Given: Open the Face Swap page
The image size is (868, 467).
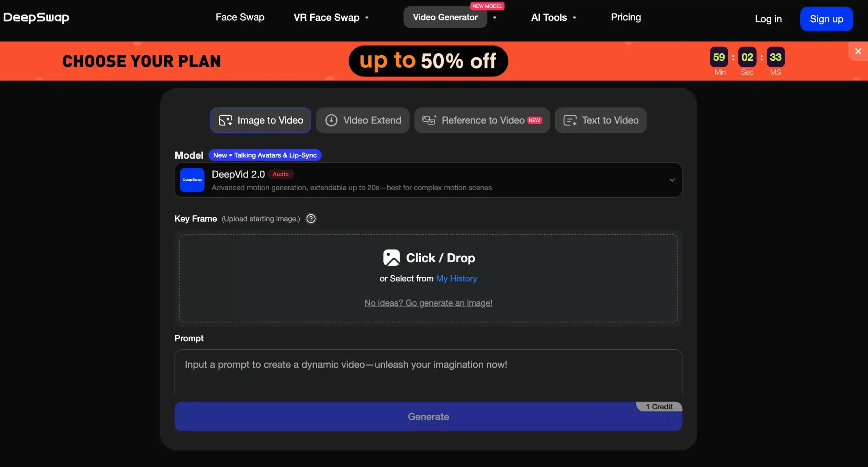Looking at the screenshot, I should [x=240, y=17].
